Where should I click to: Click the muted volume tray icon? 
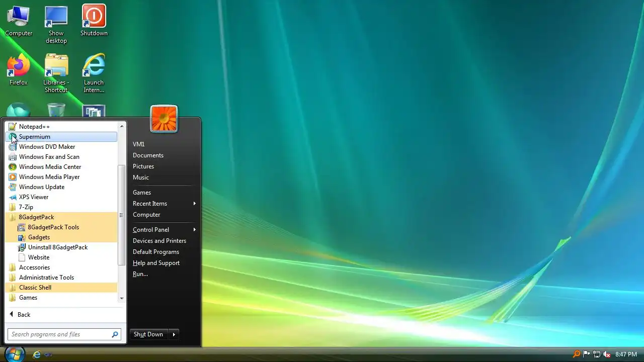(x=607, y=354)
